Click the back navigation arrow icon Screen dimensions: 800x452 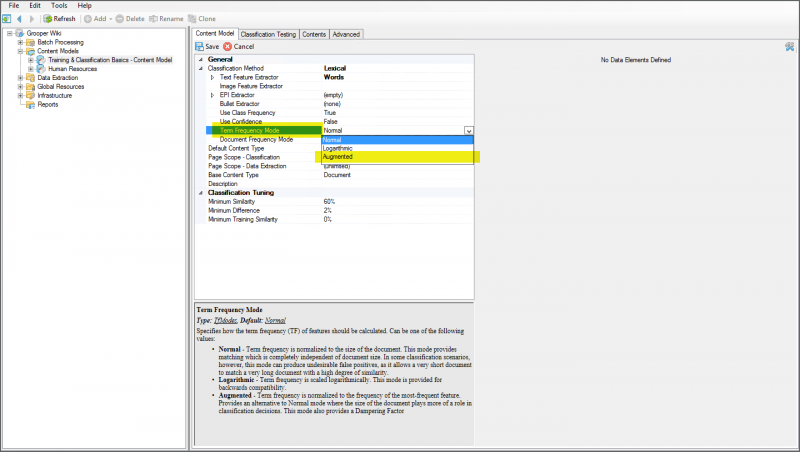19,19
